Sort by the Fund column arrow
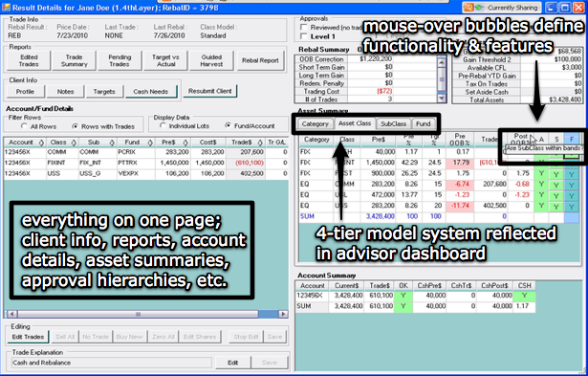 pyautogui.click(x=150, y=143)
